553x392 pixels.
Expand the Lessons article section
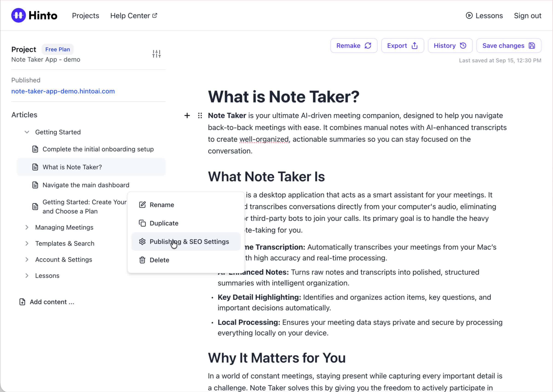tap(27, 276)
